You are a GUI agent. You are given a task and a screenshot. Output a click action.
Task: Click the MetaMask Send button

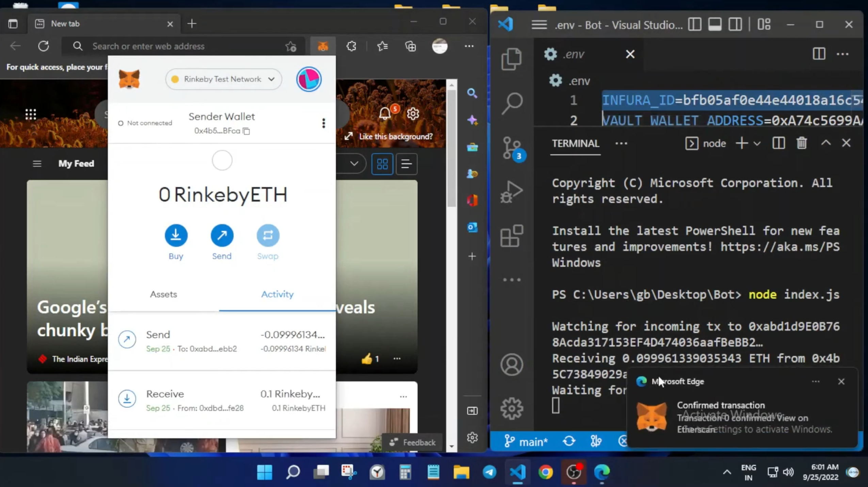[222, 235]
